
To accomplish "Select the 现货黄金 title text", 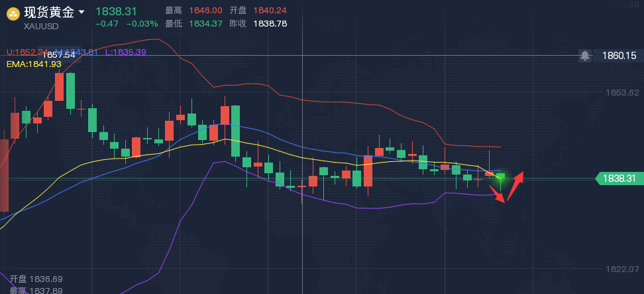I will click(49, 13).
